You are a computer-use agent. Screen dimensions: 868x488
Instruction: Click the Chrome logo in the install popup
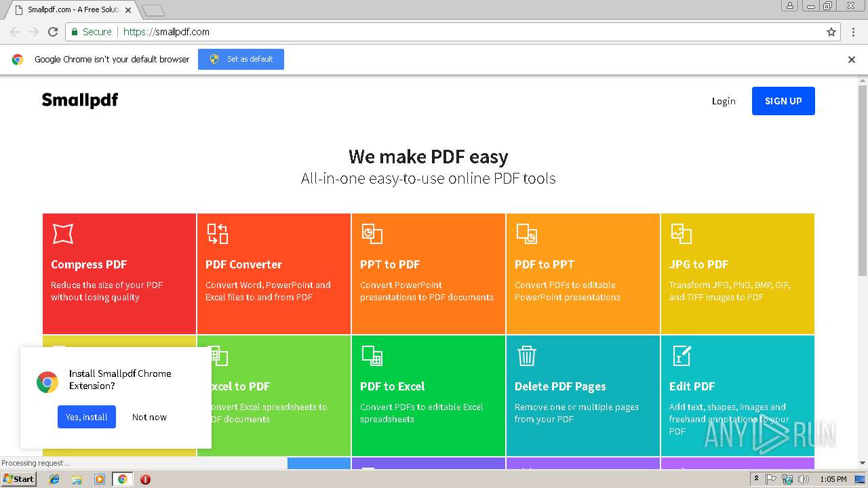click(47, 382)
